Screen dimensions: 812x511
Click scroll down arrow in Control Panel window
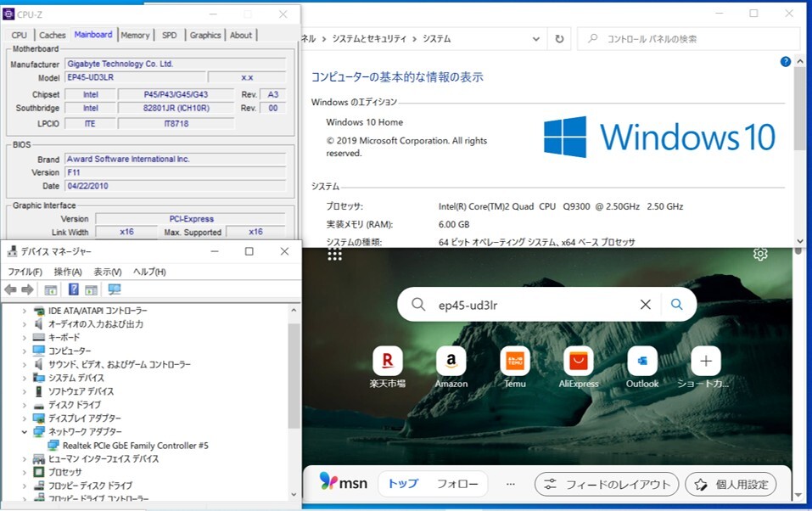click(799, 240)
